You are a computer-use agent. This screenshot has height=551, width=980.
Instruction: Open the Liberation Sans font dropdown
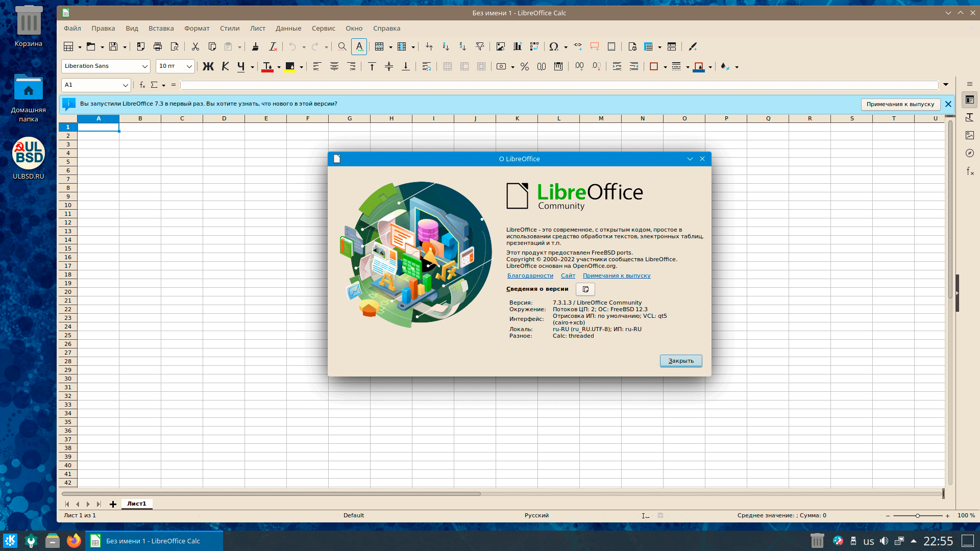point(144,66)
